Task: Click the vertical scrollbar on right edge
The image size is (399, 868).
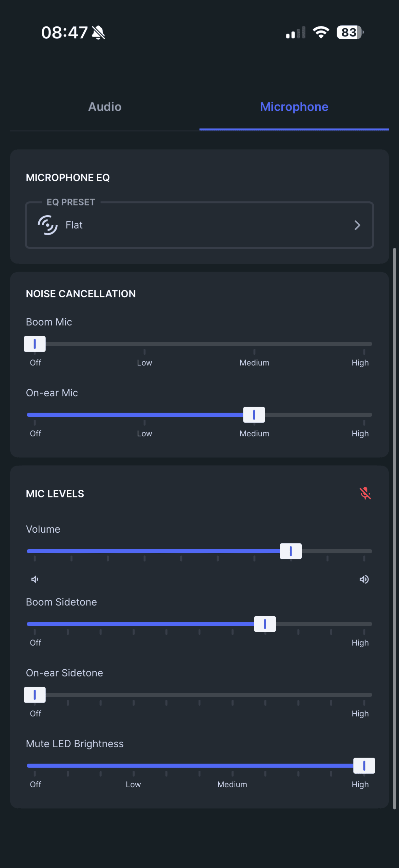Action: click(394, 529)
